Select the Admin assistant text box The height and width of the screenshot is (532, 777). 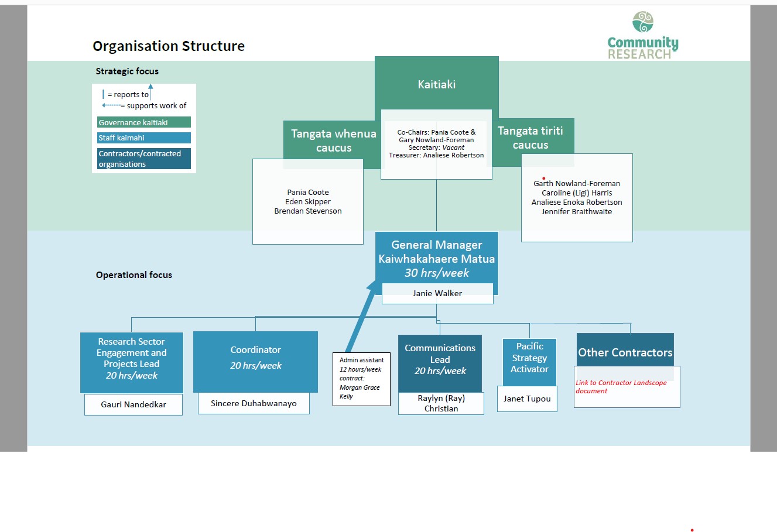(x=361, y=378)
